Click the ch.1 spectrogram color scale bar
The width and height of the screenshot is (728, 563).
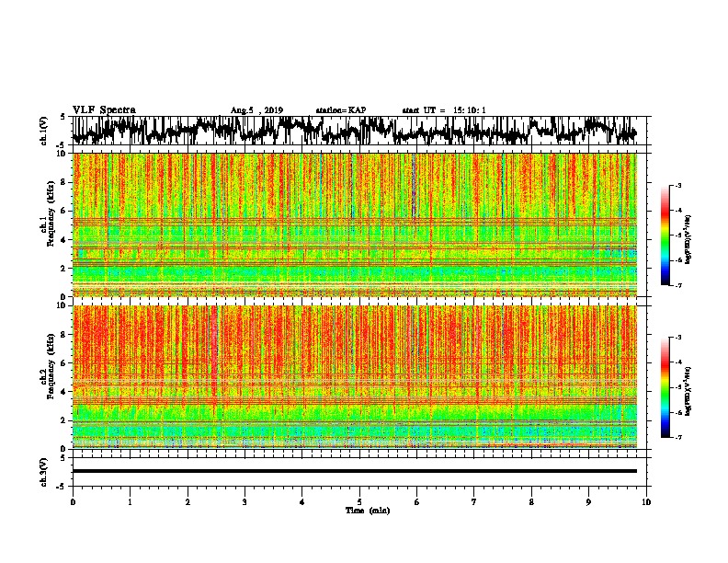click(x=665, y=236)
